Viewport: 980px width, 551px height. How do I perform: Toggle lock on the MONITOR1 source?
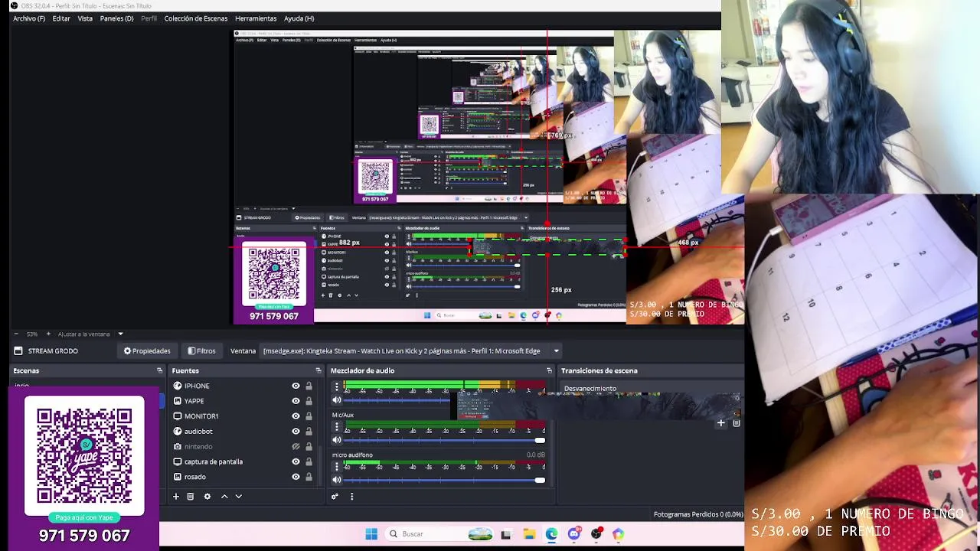tap(309, 416)
